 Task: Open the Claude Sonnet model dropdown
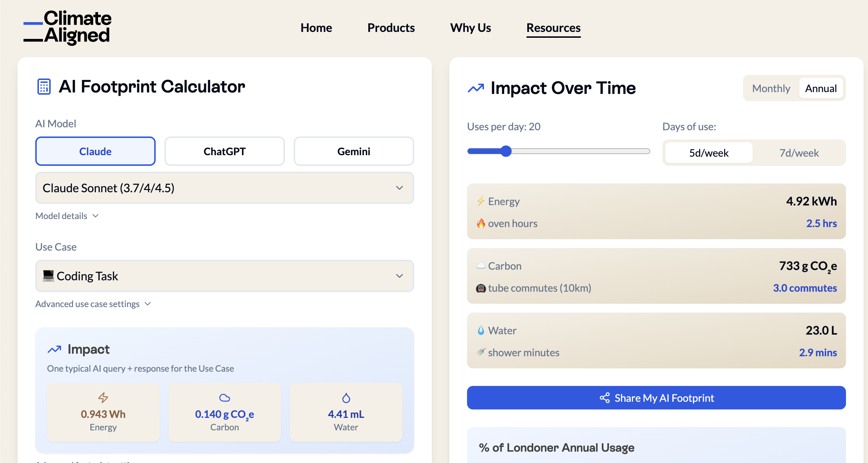[224, 188]
